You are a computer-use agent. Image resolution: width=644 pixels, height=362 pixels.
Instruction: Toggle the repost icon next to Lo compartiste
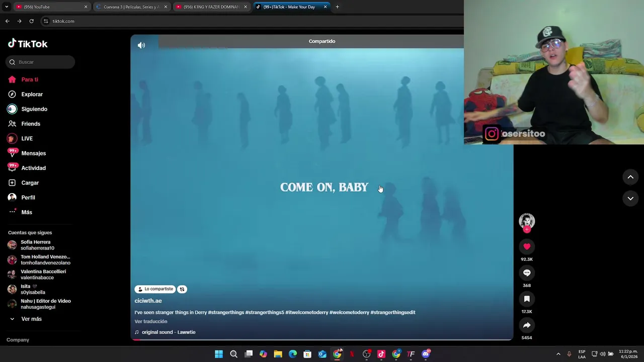tap(182, 289)
